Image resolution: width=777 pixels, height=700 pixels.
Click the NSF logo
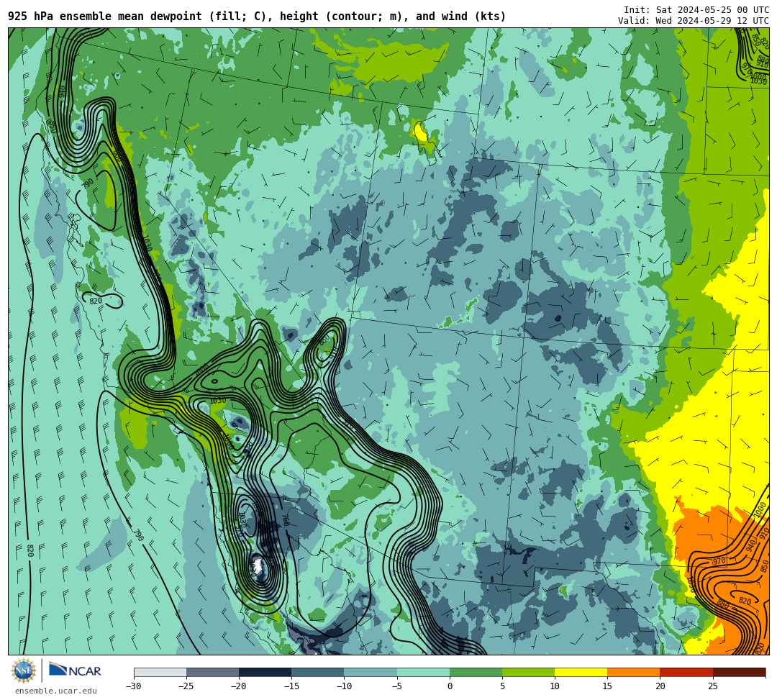point(24,671)
